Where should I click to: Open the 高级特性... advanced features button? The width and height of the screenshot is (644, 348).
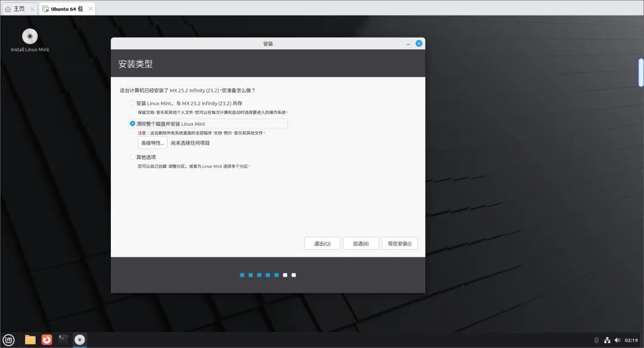click(153, 143)
